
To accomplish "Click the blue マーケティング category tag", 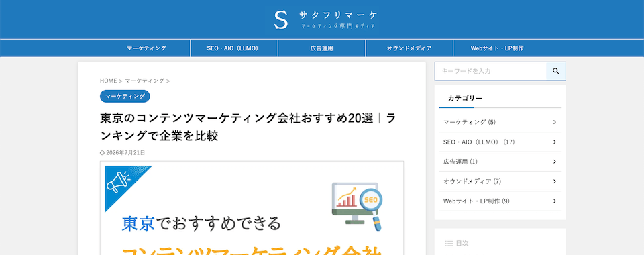I will pos(125,96).
